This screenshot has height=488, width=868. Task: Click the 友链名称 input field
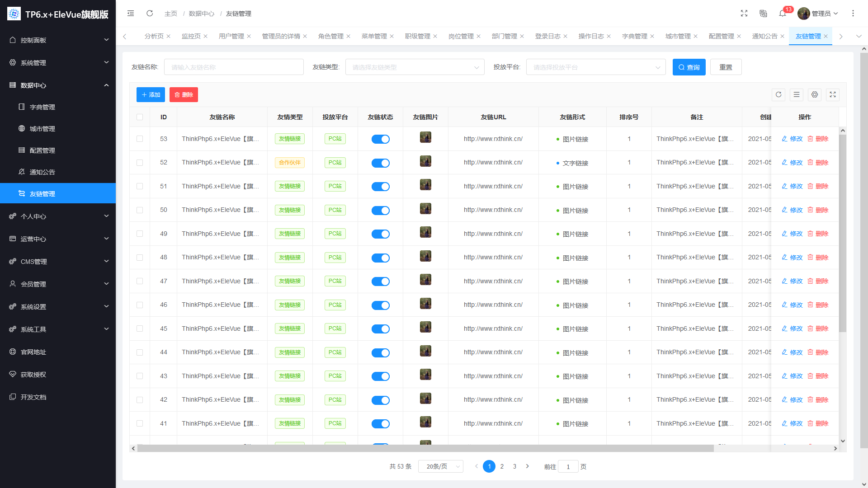click(x=234, y=67)
